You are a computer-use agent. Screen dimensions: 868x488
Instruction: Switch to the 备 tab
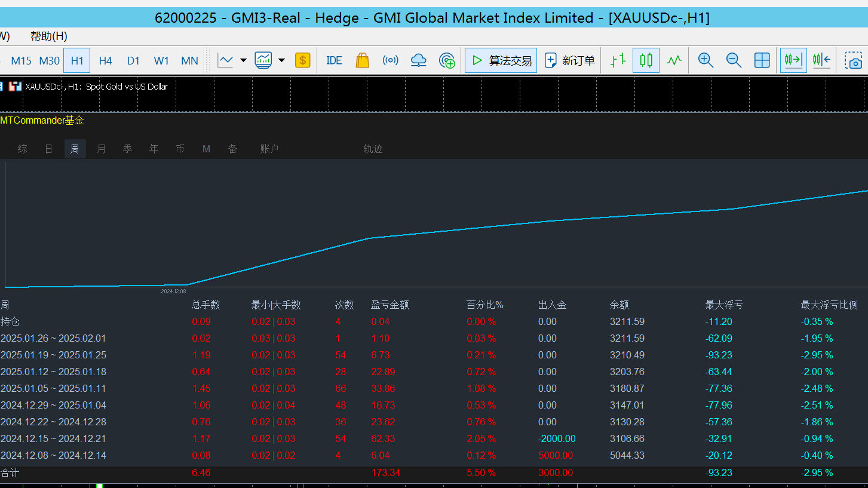pyautogui.click(x=232, y=149)
